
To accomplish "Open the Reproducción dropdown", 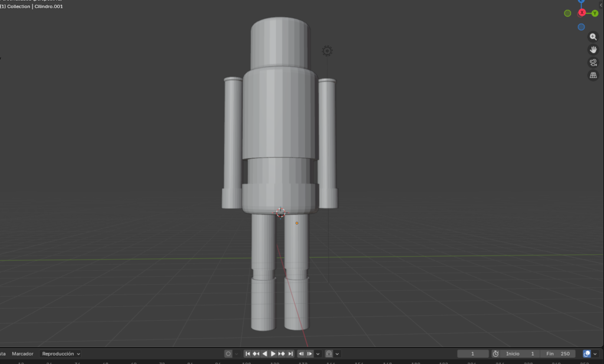I will click(x=61, y=353).
